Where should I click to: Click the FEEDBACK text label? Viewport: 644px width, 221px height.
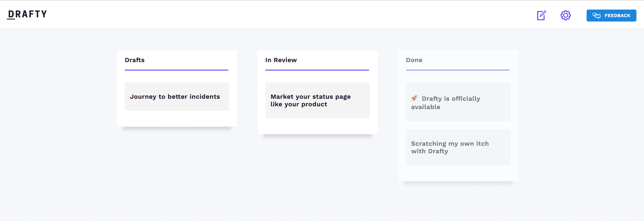point(617,16)
